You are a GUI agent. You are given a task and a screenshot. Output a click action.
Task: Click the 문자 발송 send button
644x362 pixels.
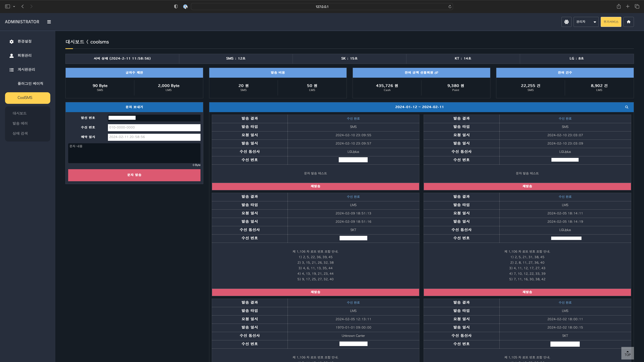[134, 175]
